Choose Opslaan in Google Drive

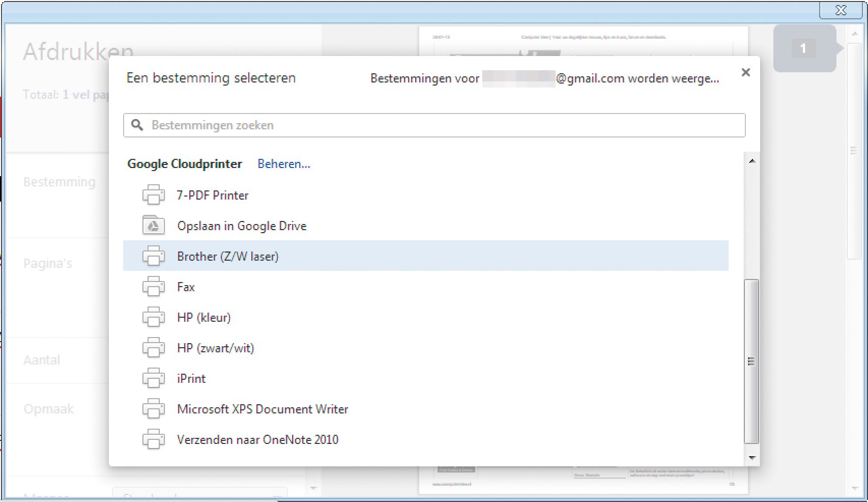point(426,226)
